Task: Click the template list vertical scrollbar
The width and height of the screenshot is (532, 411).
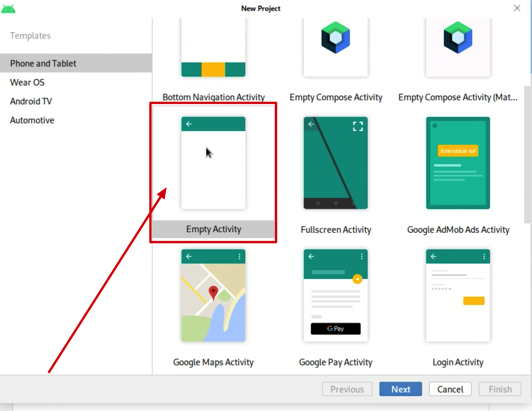Action: 527,155
